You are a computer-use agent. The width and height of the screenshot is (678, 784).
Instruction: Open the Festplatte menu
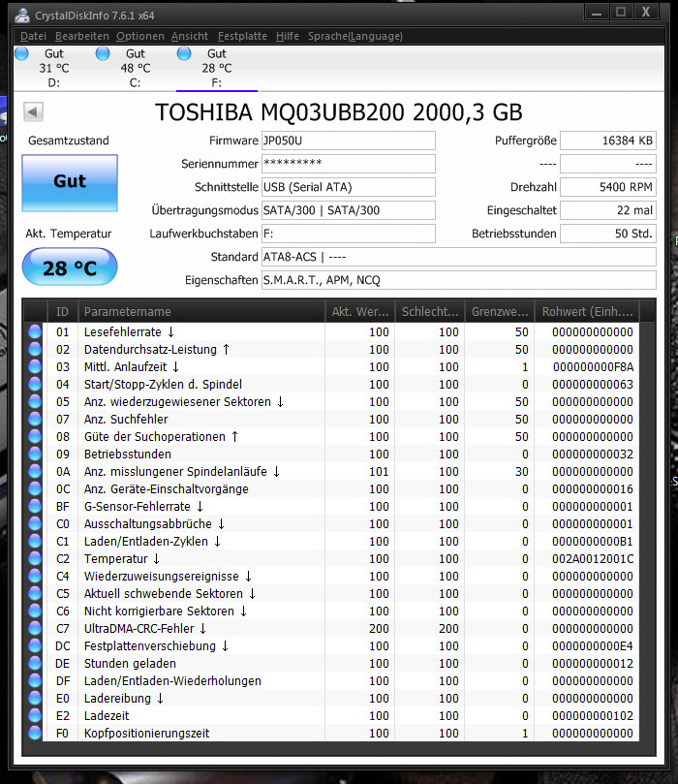pyautogui.click(x=242, y=36)
